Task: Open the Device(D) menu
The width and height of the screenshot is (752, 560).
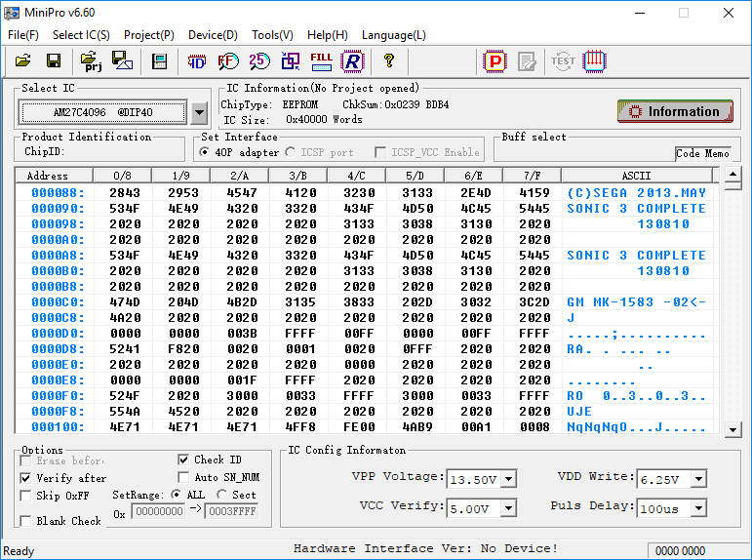Action: [x=213, y=35]
